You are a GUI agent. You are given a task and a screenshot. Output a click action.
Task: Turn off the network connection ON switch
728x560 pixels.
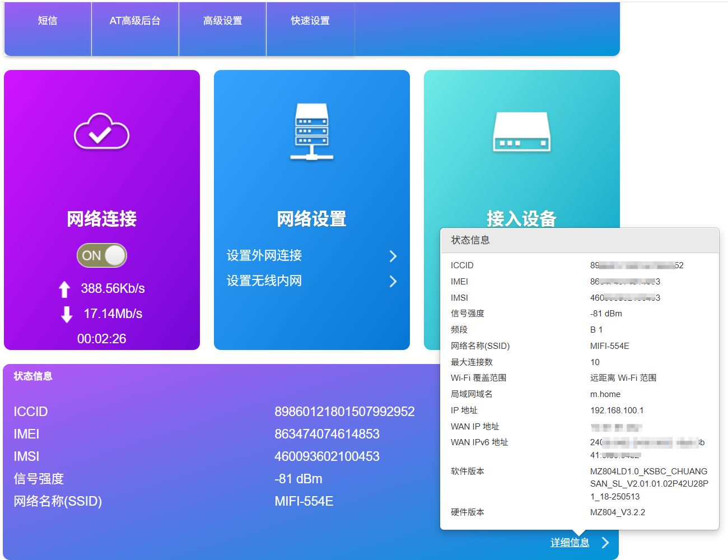pyautogui.click(x=102, y=255)
